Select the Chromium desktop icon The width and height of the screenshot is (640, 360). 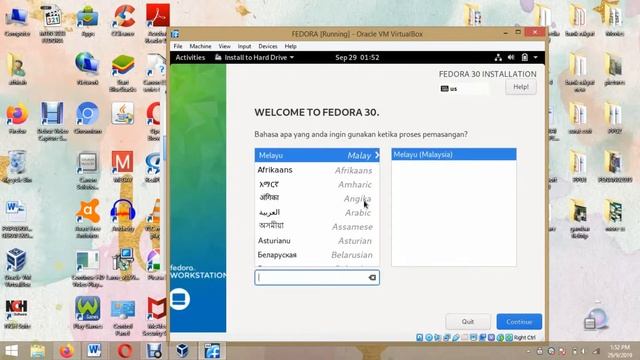pyautogui.click(x=87, y=118)
